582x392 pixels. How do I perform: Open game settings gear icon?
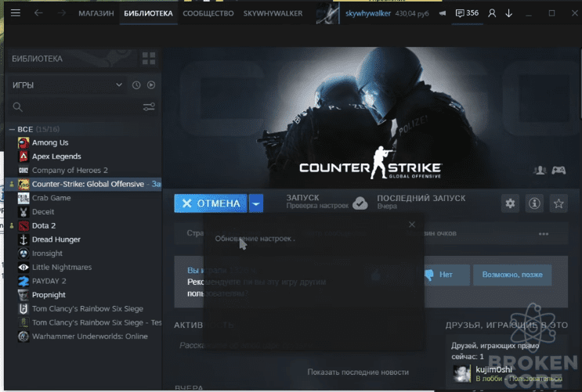(x=510, y=203)
